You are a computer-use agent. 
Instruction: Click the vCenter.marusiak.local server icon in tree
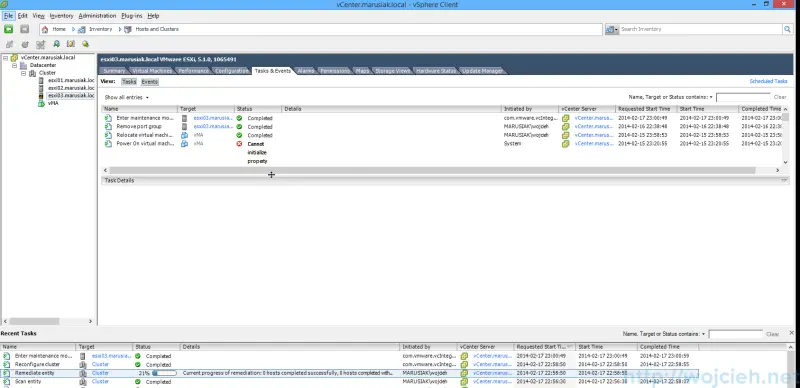click(x=14, y=58)
